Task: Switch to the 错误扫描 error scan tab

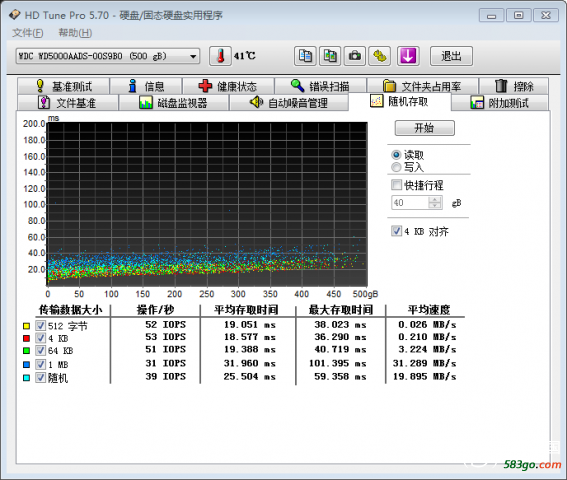Action: (320, 86)
